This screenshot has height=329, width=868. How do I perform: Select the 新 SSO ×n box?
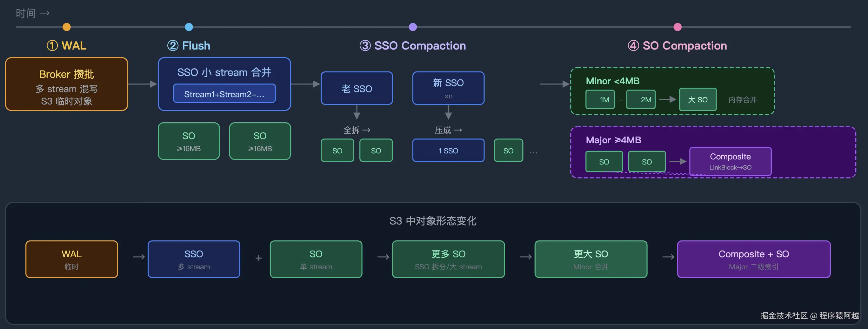[449, 88]
